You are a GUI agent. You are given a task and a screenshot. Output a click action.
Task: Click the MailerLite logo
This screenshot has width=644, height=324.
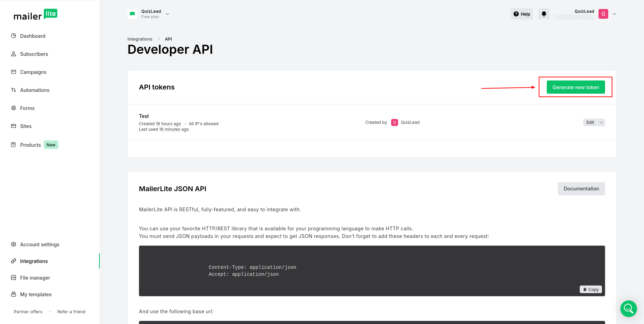pos(35,15)
